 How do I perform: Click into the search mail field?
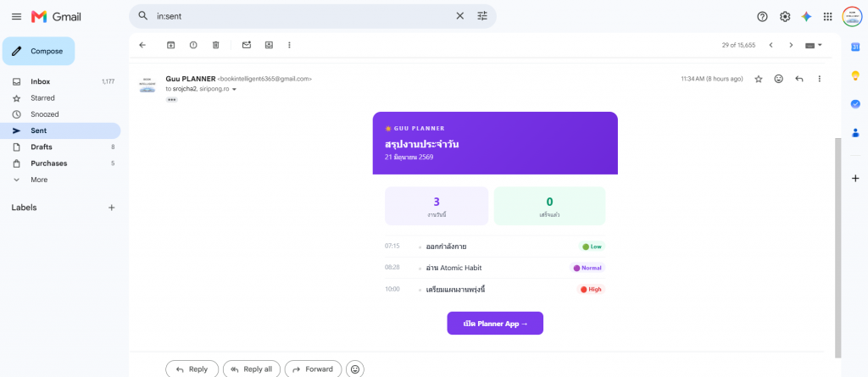[x=303, y=17]
